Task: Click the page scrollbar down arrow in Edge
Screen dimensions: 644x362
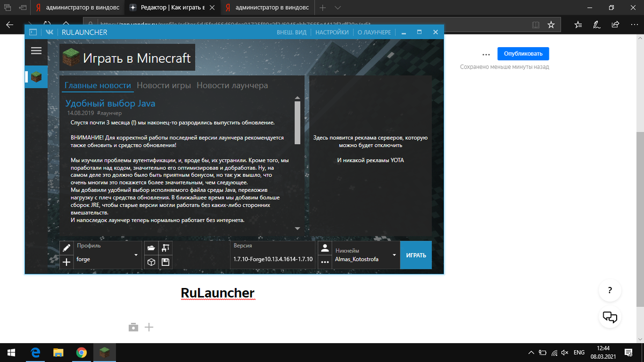Action: (x=640, y=339)
